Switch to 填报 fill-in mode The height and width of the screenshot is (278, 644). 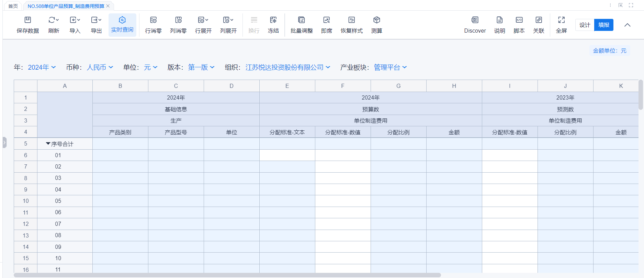click(x=603, y=25)
